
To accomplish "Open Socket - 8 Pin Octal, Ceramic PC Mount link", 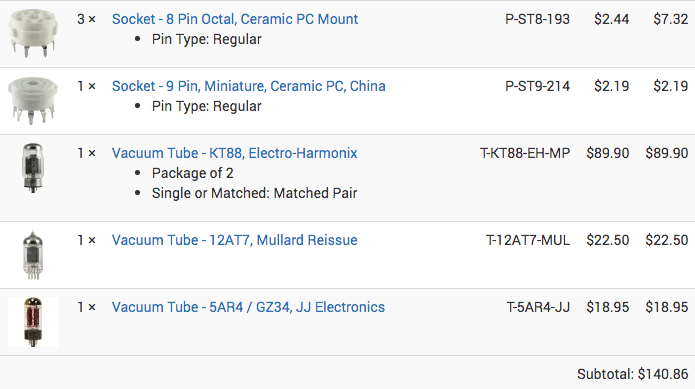I will [x=234, y=19].
